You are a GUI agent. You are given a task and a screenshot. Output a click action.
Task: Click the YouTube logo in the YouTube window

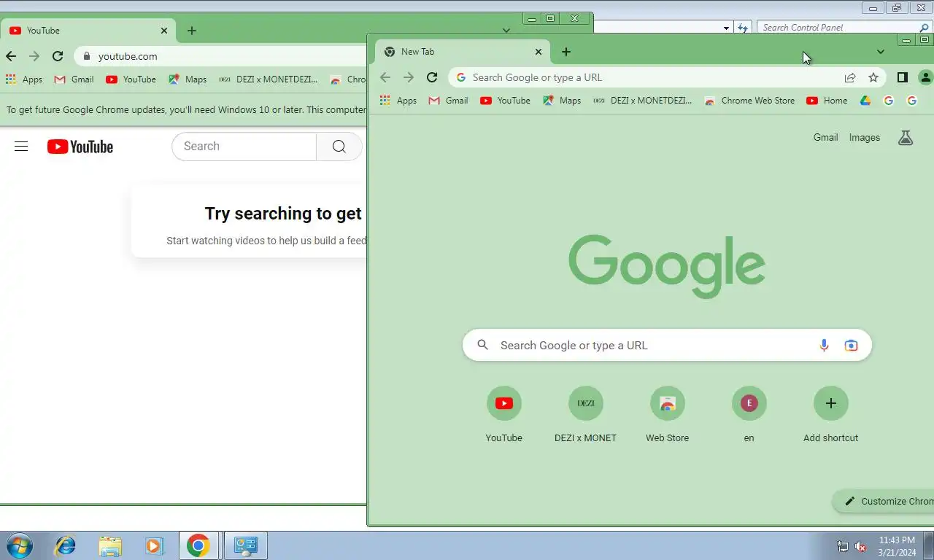(80, 147)
